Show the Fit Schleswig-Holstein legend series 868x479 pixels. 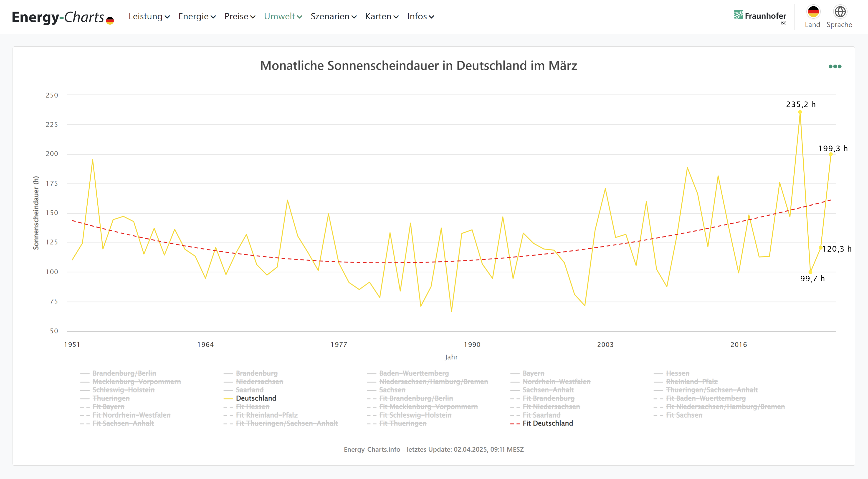(x=409, y=415)
